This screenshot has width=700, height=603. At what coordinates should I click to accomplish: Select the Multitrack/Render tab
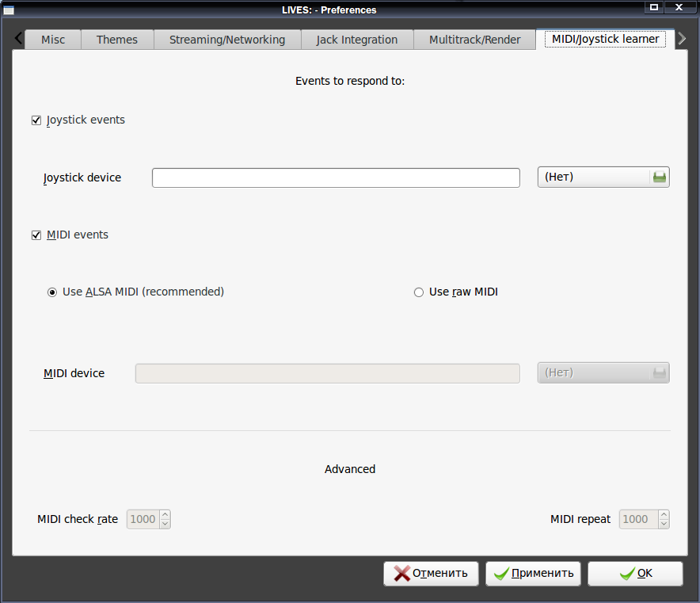[474, 40]
